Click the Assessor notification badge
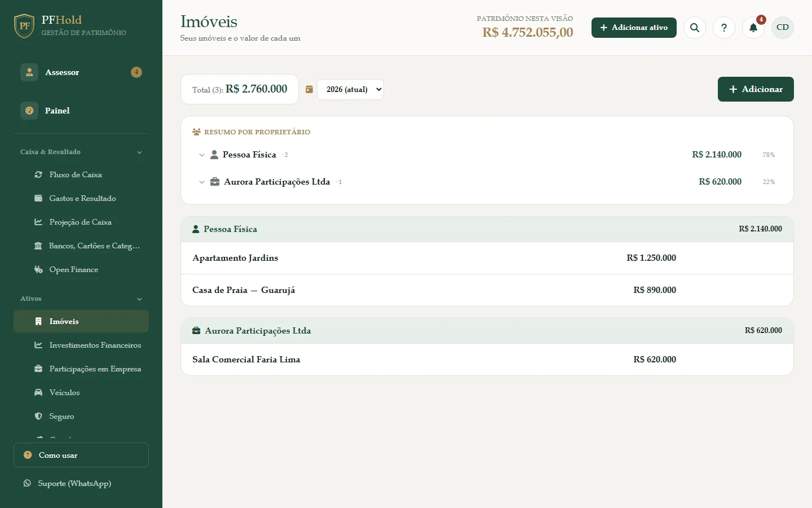The image size is (812, 508). pos(136,72)
